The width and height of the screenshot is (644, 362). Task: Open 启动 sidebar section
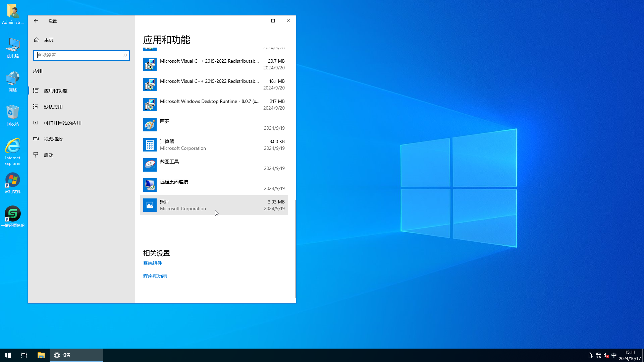point(82,155)
